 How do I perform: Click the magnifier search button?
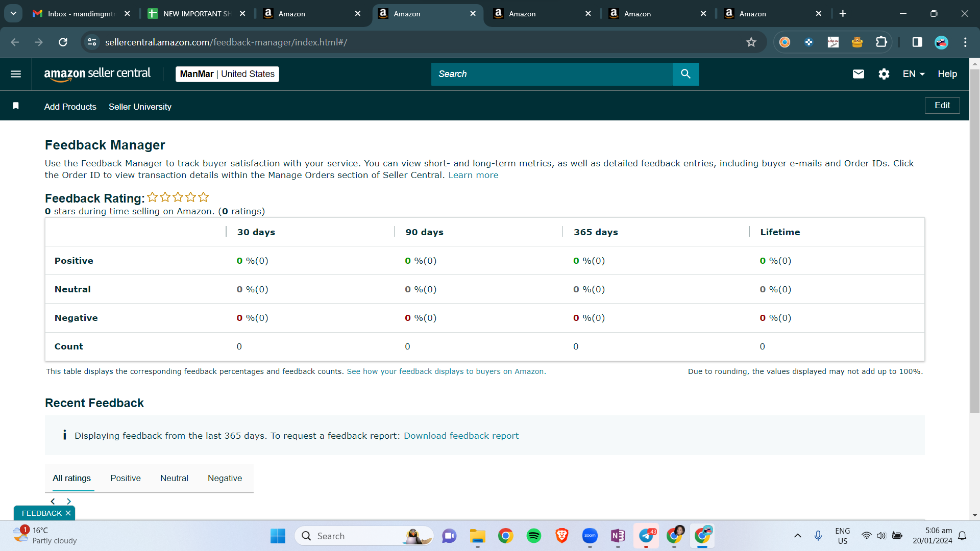tap(685, 74)
